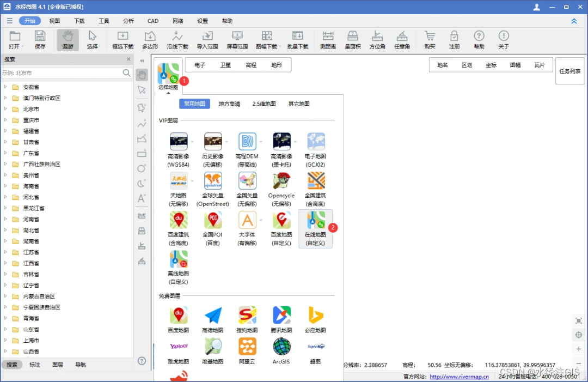Pick the 屏幕范围 screen range tool
The image size is (588, 382).
click(x=237, y=40)
